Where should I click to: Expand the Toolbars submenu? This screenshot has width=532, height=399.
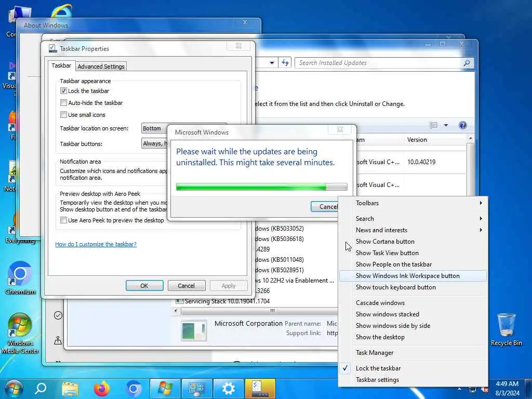413,203
